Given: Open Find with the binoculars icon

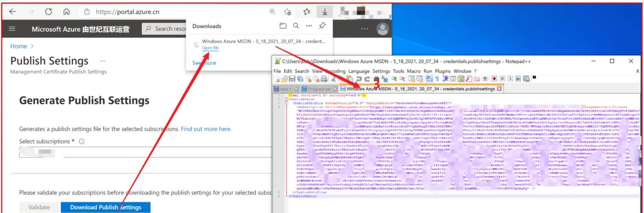Looking at the screenshot, I should click(x=376, y=79).
